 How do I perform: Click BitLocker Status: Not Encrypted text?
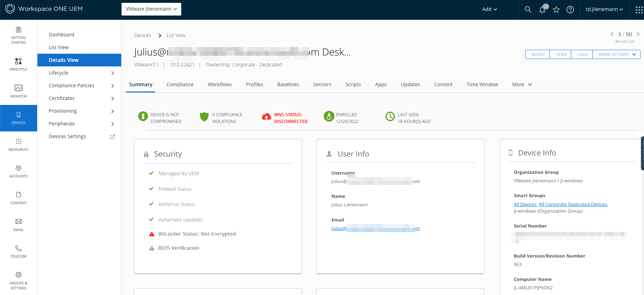(x=197, y=234)
